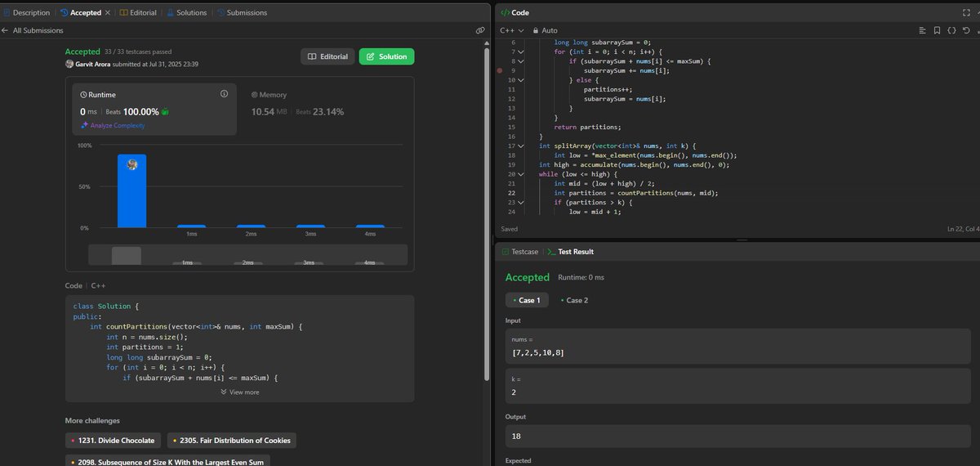This screenshot has width=980, height=466.
Task: Open 2098. Subsequence of Size K challenge
Action: tap(167, 461)
